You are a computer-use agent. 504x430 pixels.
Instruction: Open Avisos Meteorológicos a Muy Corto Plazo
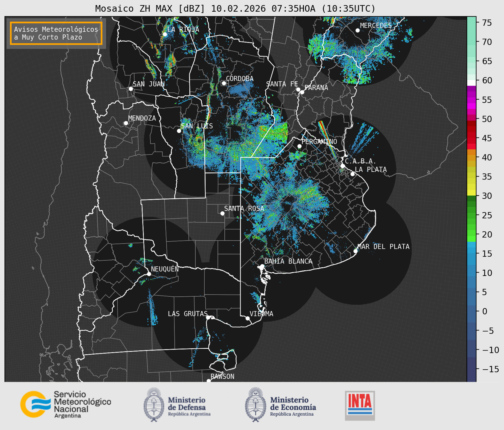(x=56, y=33)
